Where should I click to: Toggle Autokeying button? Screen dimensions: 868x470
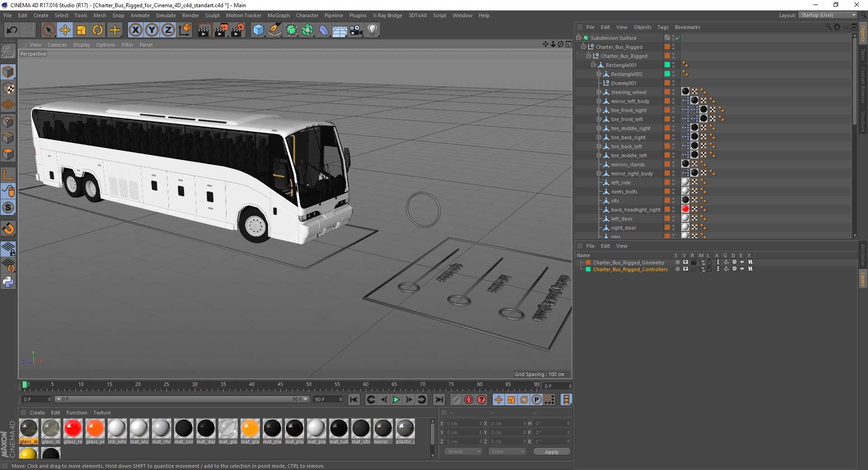point(469,399)
